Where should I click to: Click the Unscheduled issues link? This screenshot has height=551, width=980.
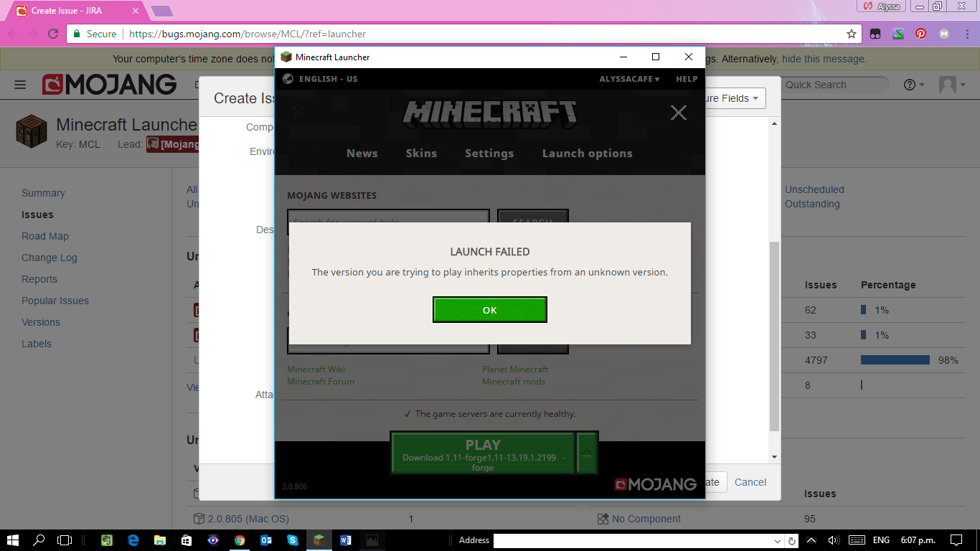(814, 189)
